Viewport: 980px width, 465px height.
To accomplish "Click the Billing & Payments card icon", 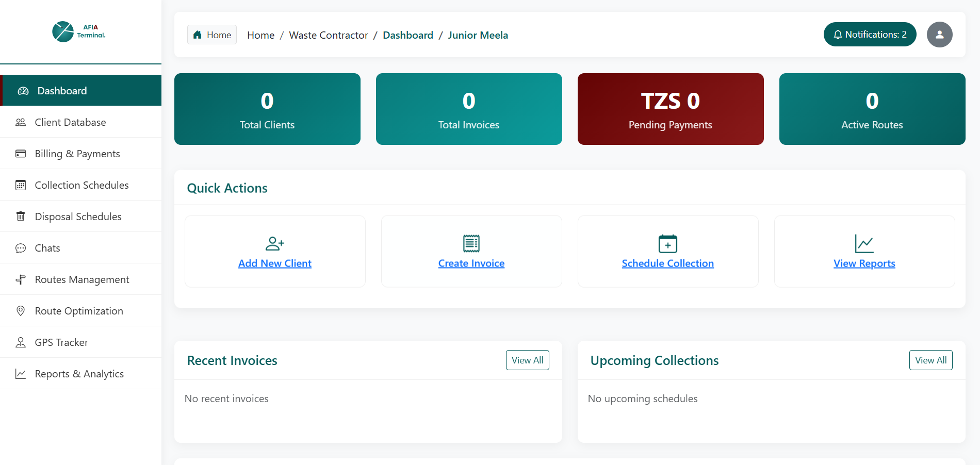I will [x=21, y=153].
